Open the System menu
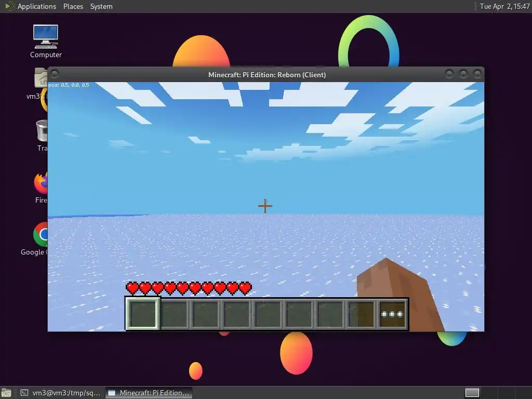The image size is (532, 399). (x=101, y=6)
